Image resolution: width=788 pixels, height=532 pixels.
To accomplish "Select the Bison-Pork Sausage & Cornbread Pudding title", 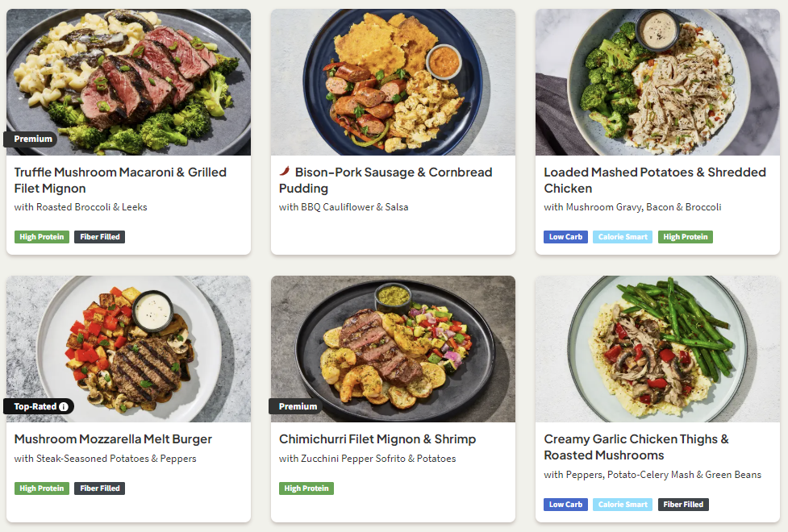I will tap(386, 180).
